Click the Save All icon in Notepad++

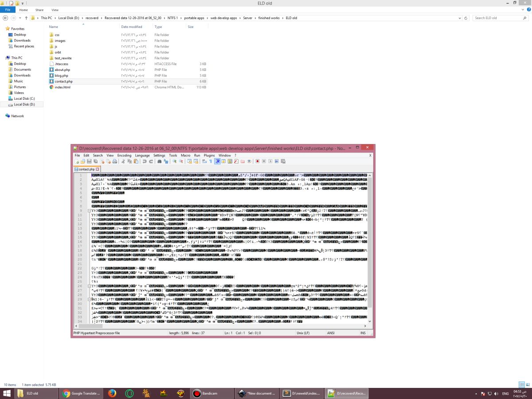pyautogui.click(x=95, y=161)
